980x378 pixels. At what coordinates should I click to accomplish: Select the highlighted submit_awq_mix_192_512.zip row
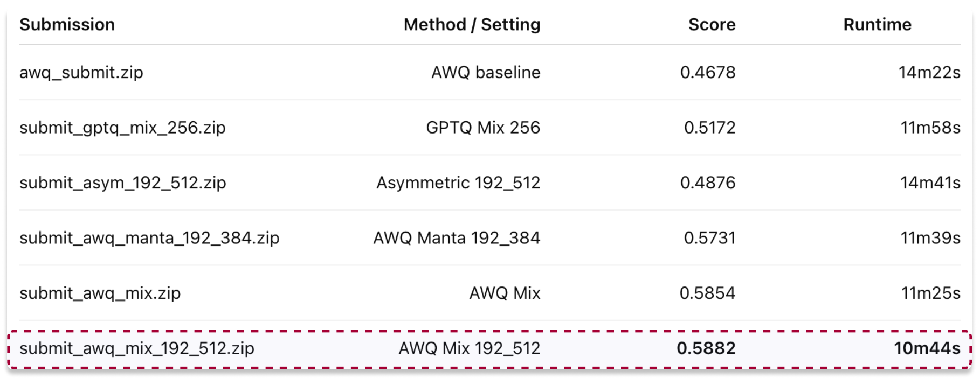pyautogui.click(x=489, y=349)
